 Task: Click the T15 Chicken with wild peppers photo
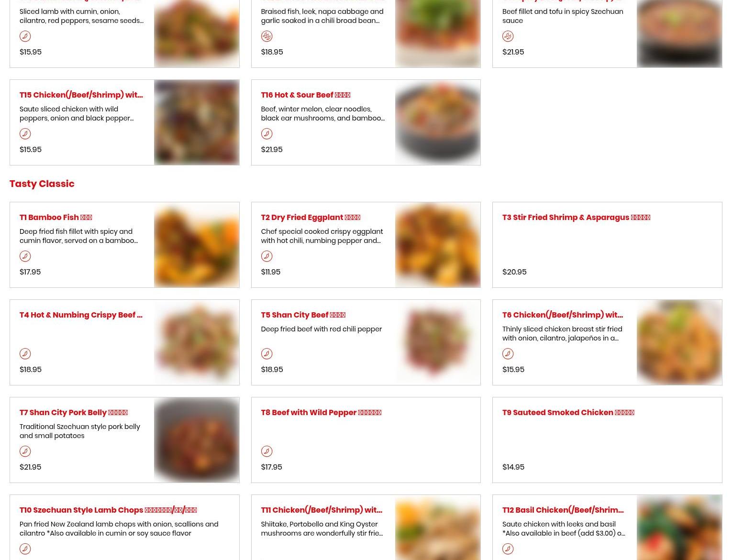(x=197, y=122)
